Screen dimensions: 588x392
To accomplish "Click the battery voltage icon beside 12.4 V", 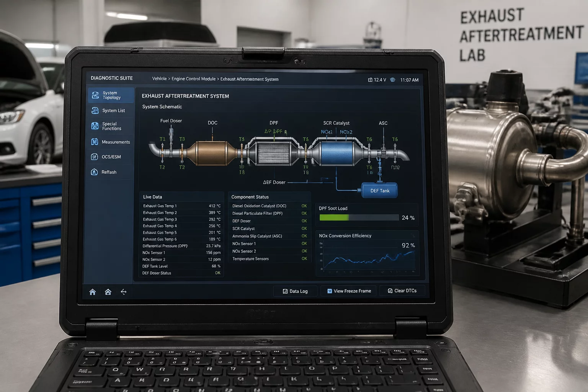I will tap(370, 80).
